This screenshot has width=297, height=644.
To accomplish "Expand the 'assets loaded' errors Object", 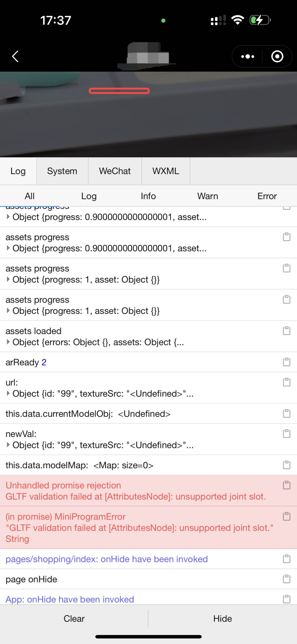I will coord(8,342).
